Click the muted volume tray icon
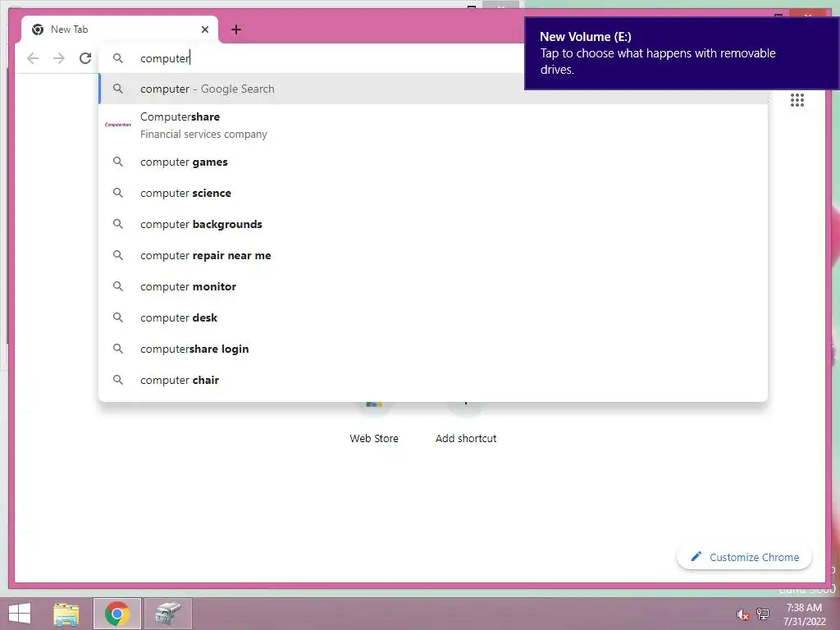This screenshot has height=630, width=840. [742, 614]
